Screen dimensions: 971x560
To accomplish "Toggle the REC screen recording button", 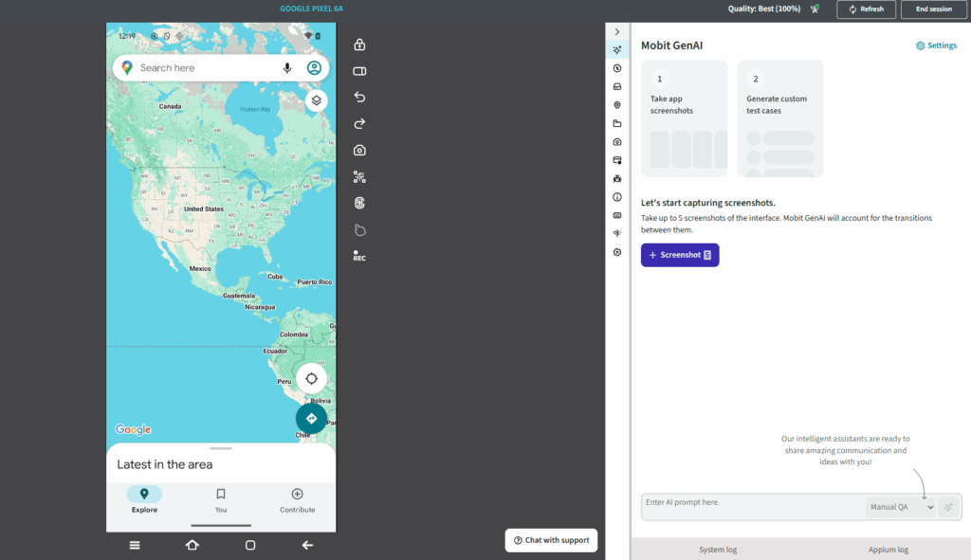I will tap(359, 256).
